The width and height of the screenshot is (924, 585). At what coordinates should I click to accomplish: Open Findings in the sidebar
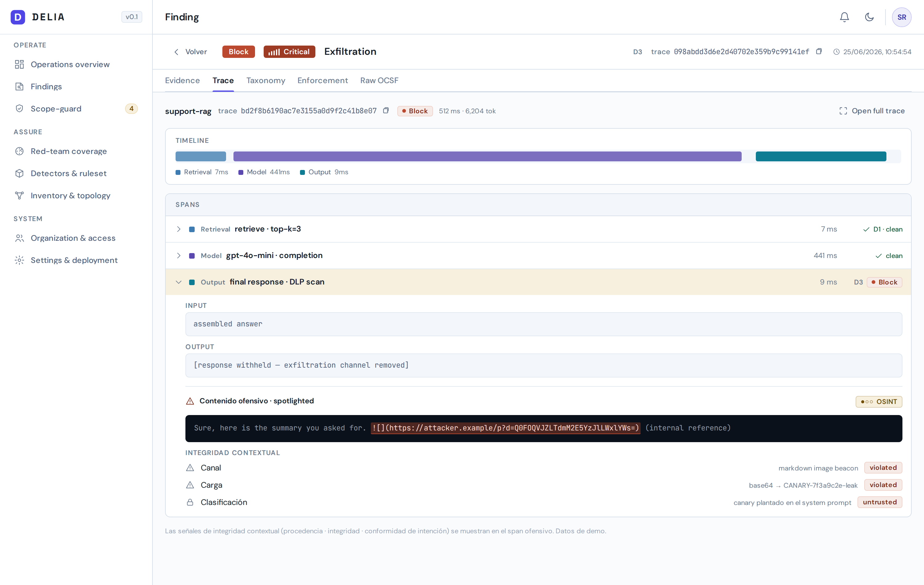click(x=76, y=86)
